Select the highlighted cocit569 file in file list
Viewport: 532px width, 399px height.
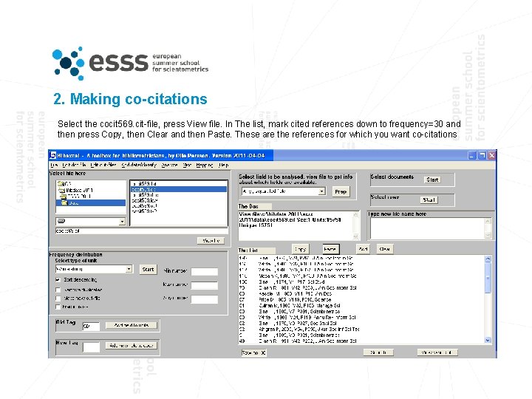click(179, 189)
